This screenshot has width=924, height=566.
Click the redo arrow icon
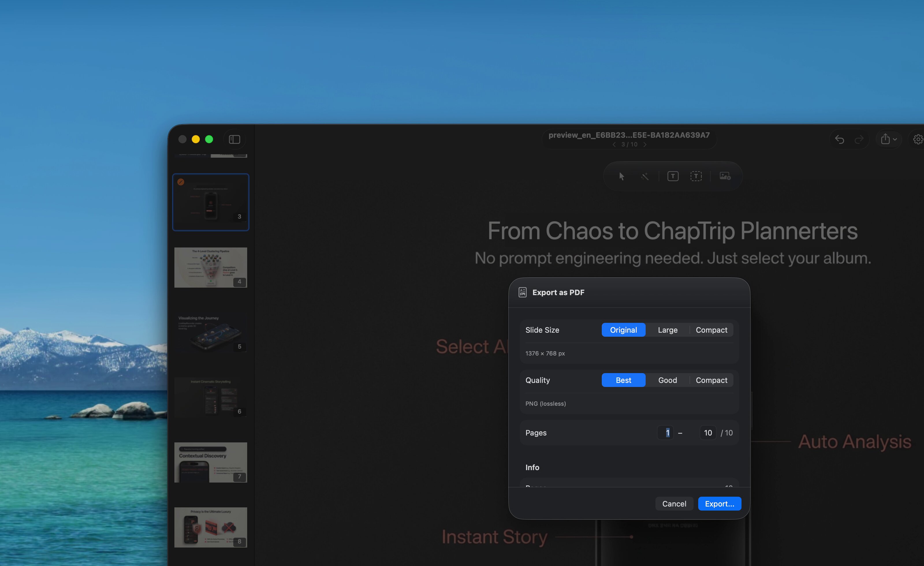(x=859, y=139)
